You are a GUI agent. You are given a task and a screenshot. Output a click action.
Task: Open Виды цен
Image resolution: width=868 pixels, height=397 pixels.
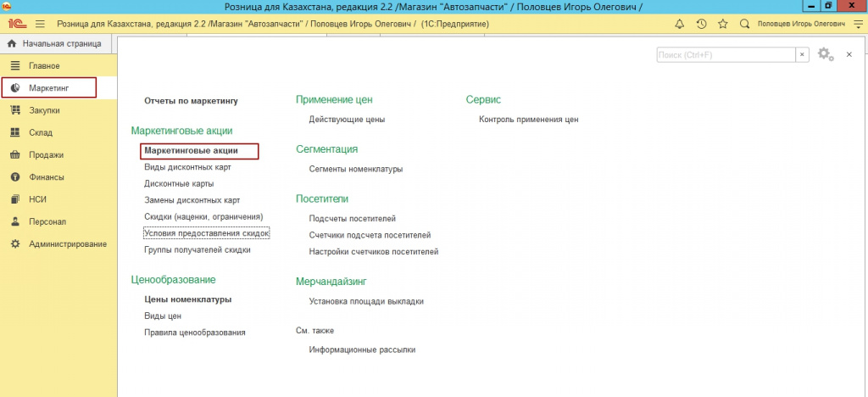click(x=163, y=316)
